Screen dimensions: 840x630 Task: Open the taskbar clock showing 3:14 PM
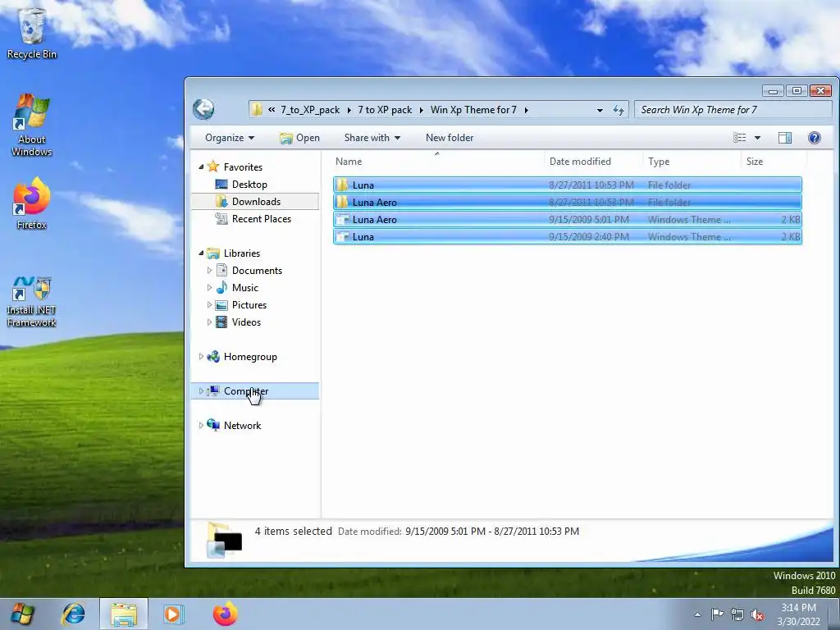pyautogui.click(x=798, y=614)
